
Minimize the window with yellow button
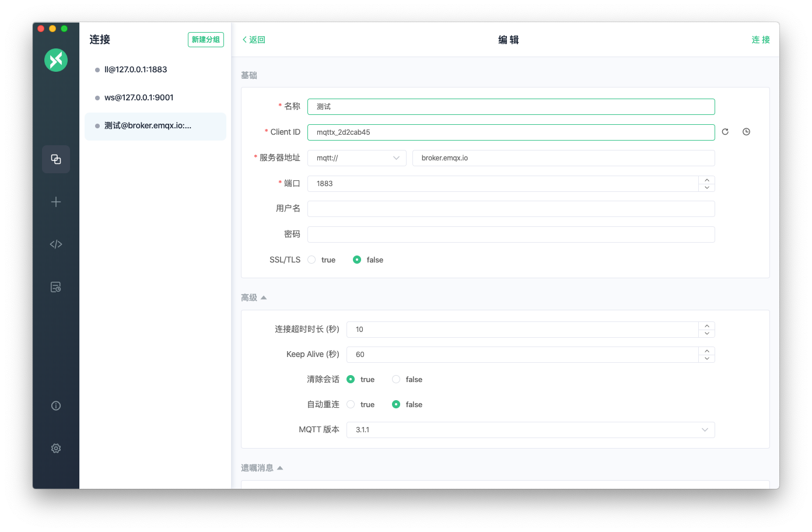tap(52, 29)
